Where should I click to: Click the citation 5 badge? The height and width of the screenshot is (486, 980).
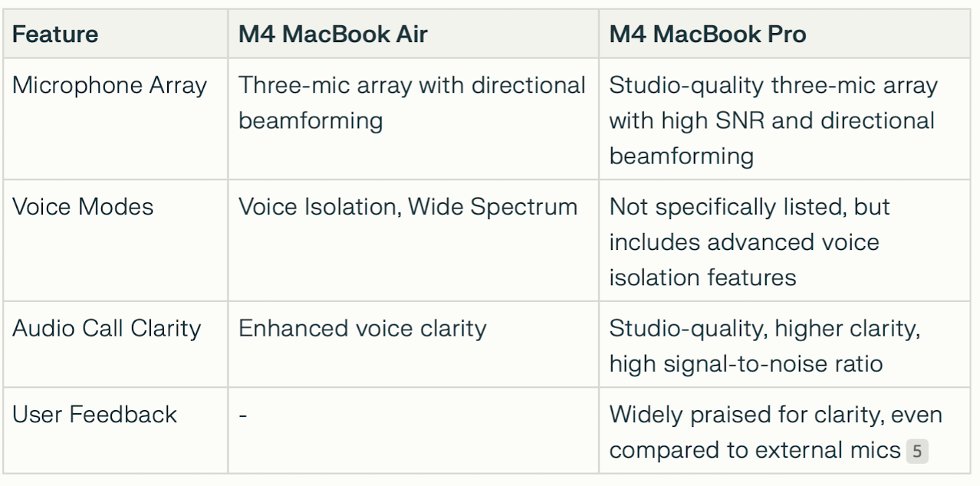click(917, 451)
